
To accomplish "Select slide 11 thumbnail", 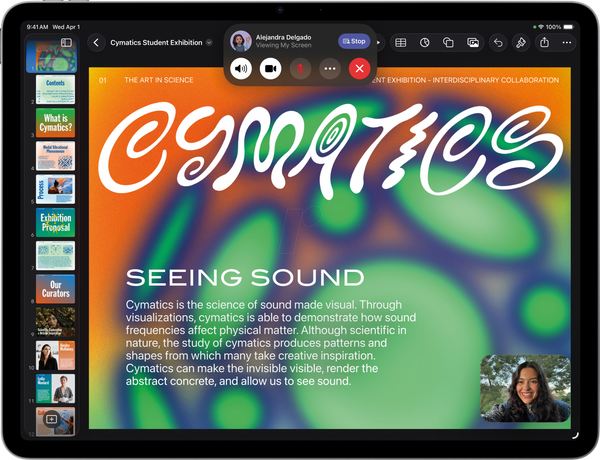I will 55,389.
